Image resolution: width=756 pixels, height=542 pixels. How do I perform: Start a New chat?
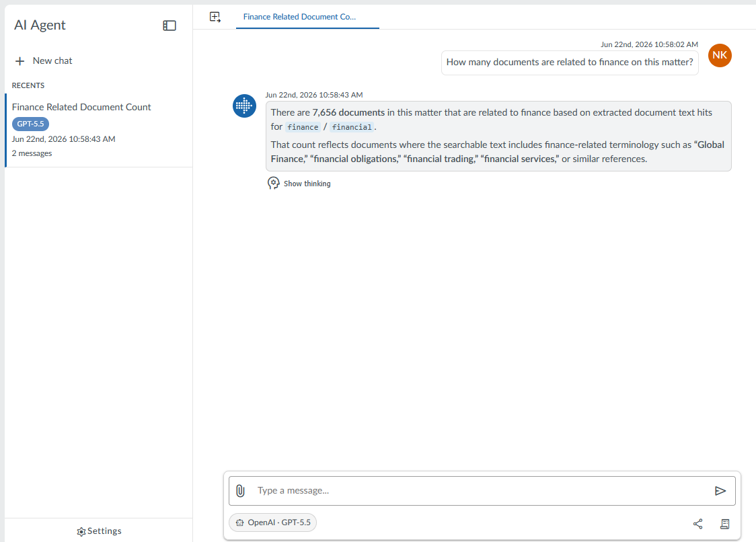click(44, 61)
